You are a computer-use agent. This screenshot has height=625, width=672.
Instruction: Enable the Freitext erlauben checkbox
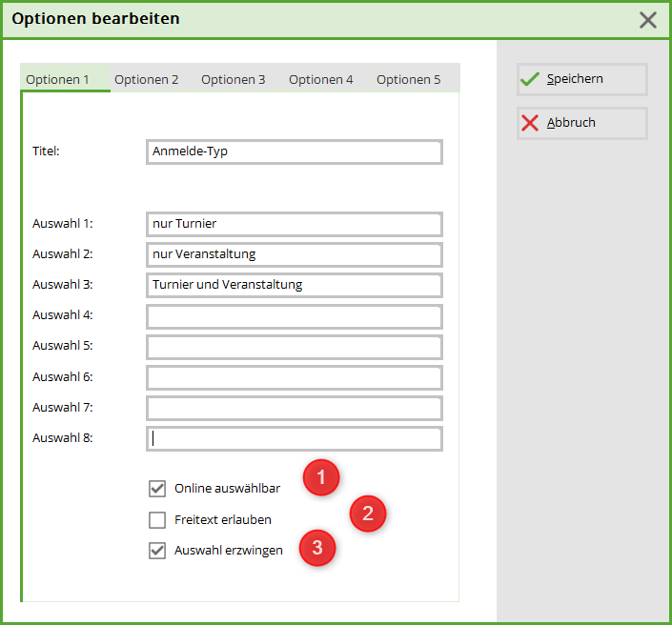coord(158,520)
